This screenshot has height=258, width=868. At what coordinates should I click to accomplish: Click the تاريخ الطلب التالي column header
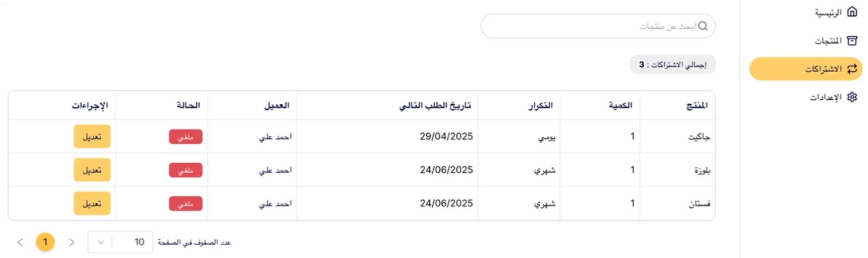click(x=436, y=106)
